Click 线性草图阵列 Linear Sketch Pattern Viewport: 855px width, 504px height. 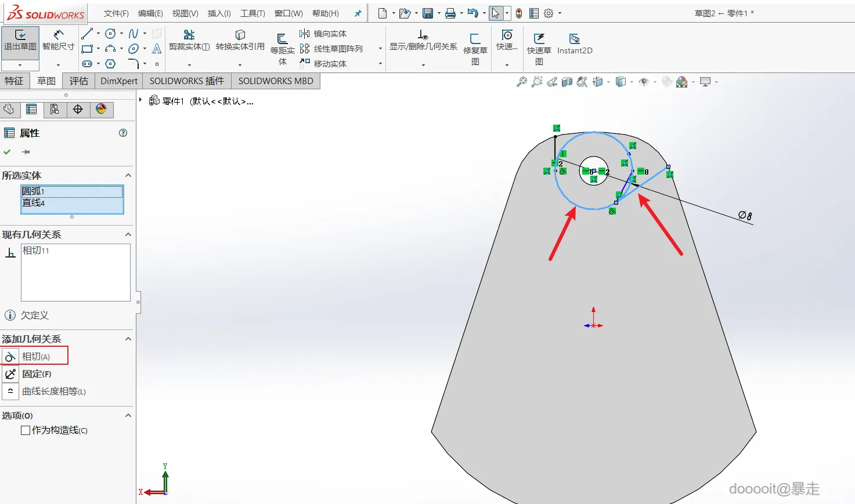coord(331,49)
